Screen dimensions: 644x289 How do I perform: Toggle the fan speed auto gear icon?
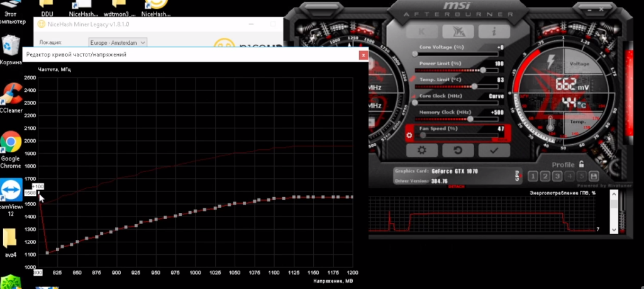pos(409,135)
